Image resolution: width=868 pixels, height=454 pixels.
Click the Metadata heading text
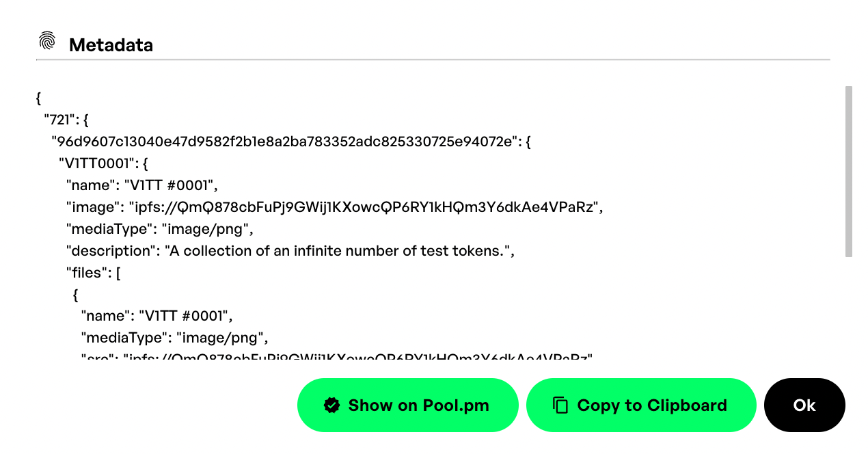tap(111, 45)
